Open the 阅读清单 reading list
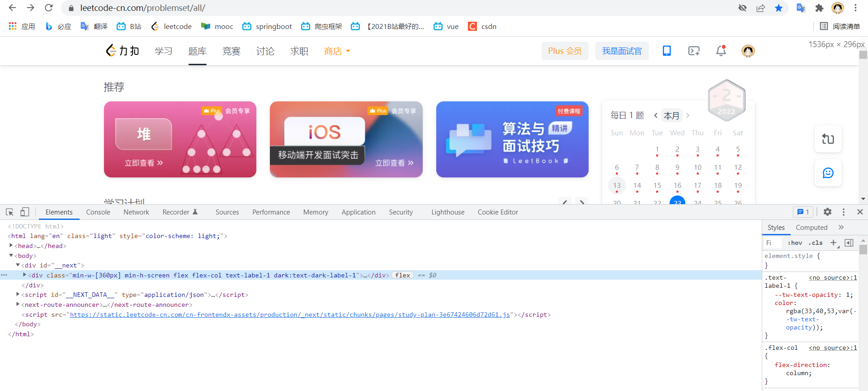The height and width of the screenshot is (391, 868). point(840,26)
